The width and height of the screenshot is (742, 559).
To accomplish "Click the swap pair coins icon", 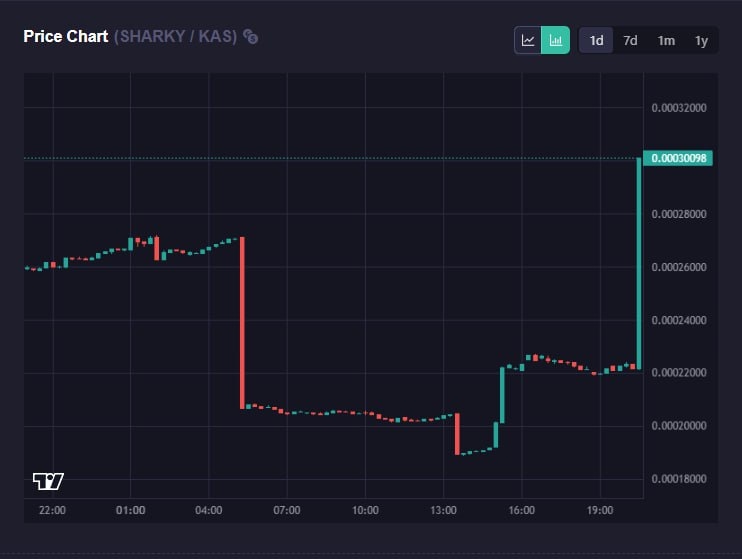I will coord(250,36).
